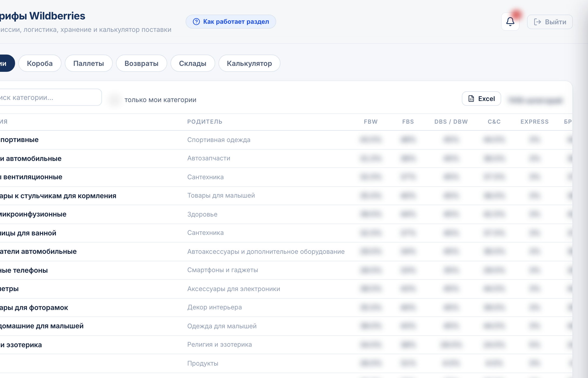
Task: Click the EXPRESS column header
Action: [x=535, y=122]
